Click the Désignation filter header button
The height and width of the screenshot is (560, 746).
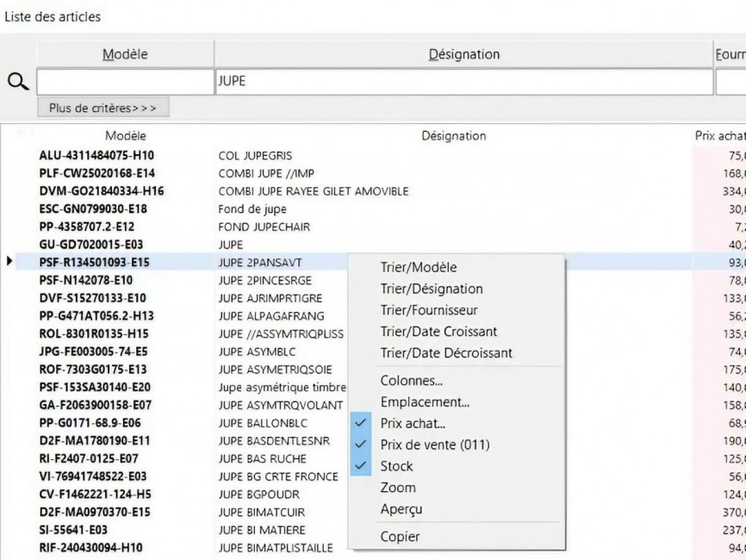click(x=463, y=54)
